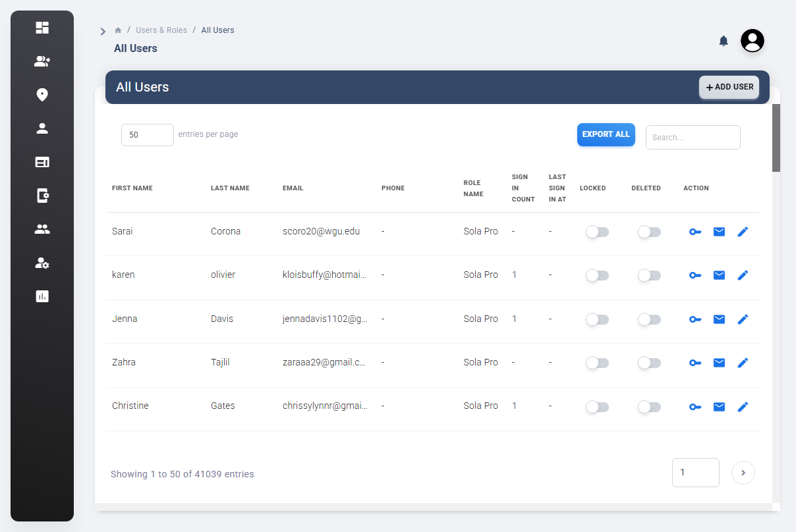The height and width of the screenshot is (532, 796).
Task: Click the EXPORT ALL button
Action: pyautogui.click(x=606, y=134)
